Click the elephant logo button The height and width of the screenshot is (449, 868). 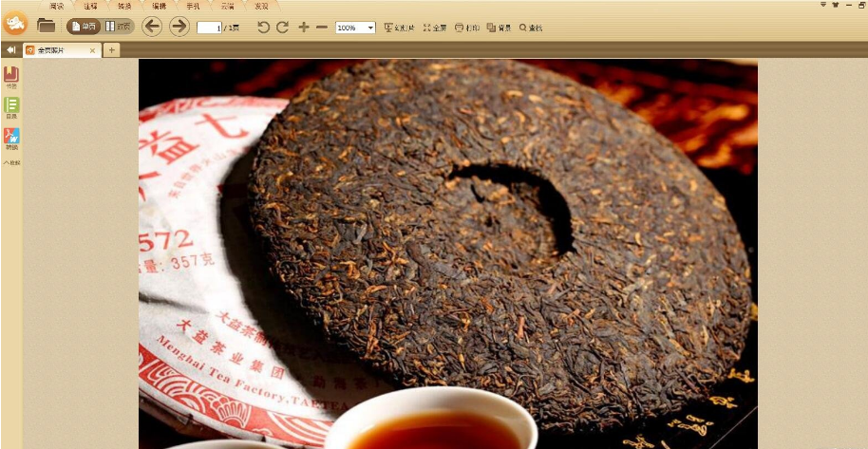15,23
